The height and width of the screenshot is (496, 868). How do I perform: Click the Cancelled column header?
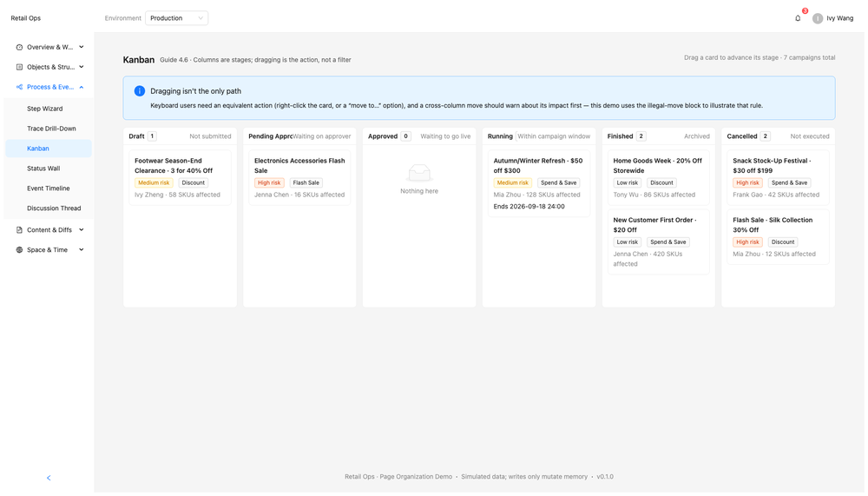tap(778, 136)
